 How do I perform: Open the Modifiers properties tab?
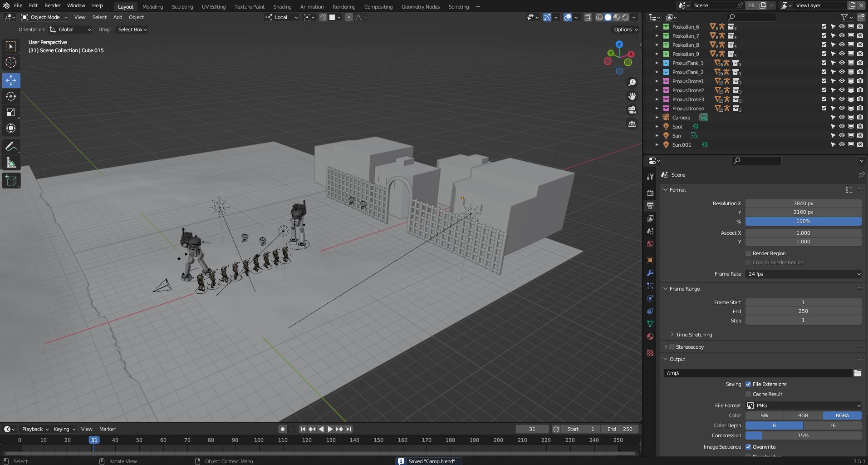pos(650,273)
